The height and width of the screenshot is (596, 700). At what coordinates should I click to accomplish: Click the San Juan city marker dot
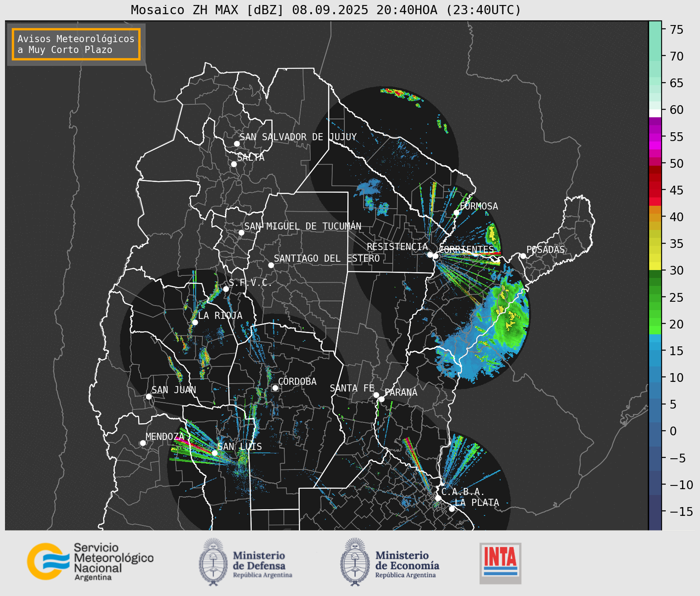tap(149, 396)
